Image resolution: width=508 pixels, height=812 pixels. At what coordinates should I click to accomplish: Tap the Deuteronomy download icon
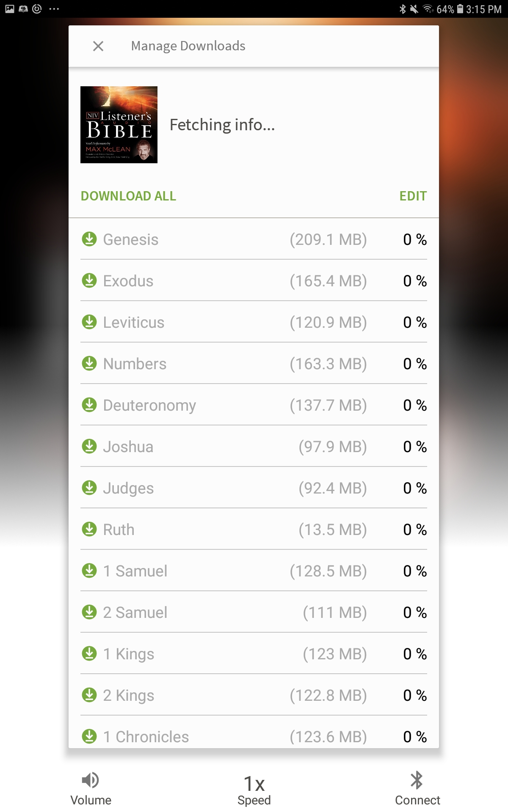click(89, 405)
